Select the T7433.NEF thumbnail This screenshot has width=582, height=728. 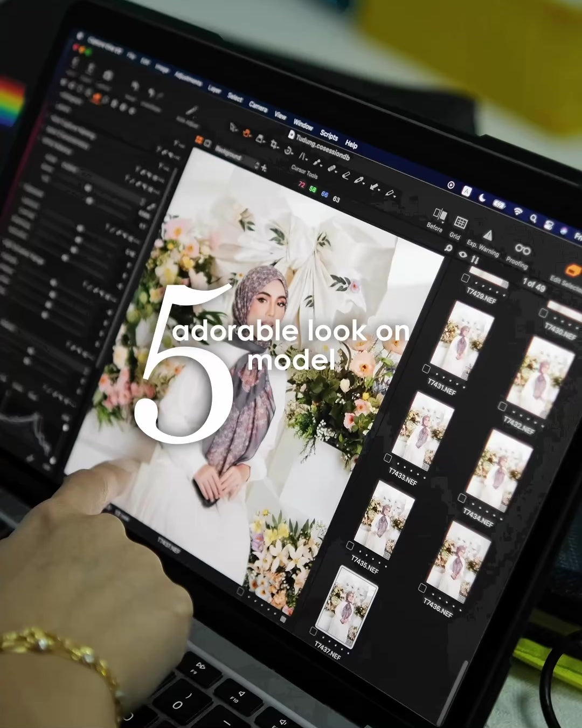tap(423, 430)
